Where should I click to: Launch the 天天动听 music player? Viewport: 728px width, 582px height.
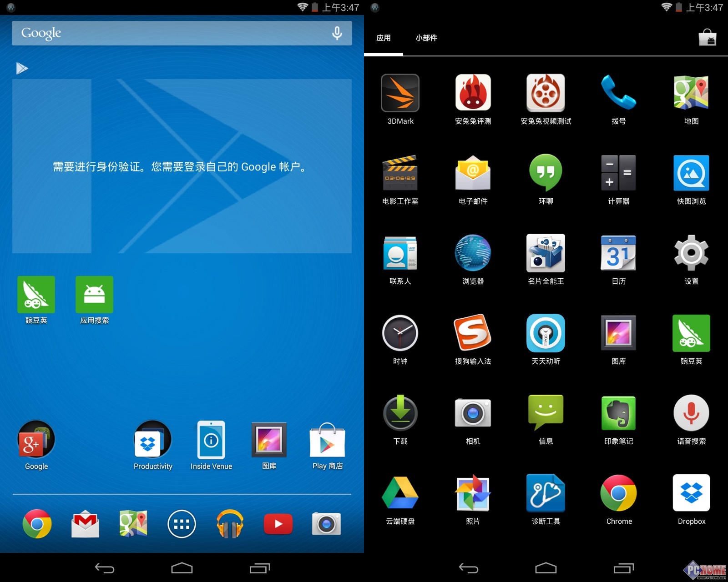[546, 333]
